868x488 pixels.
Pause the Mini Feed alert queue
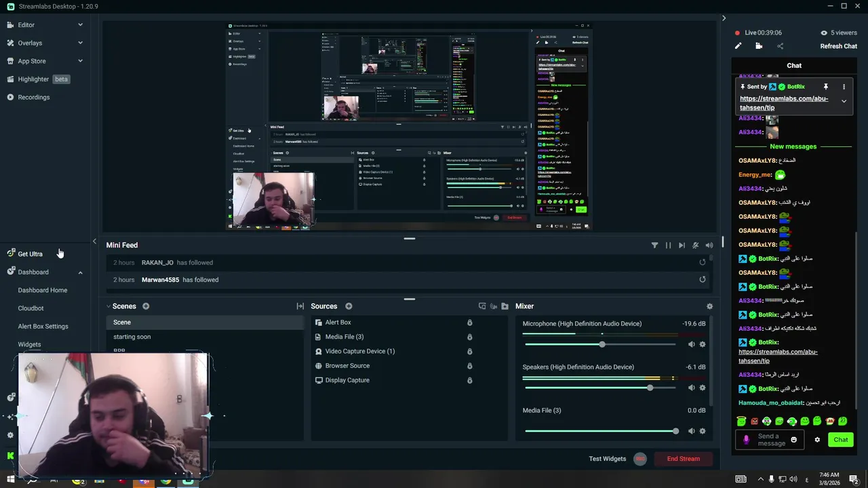tap(668, 245)
